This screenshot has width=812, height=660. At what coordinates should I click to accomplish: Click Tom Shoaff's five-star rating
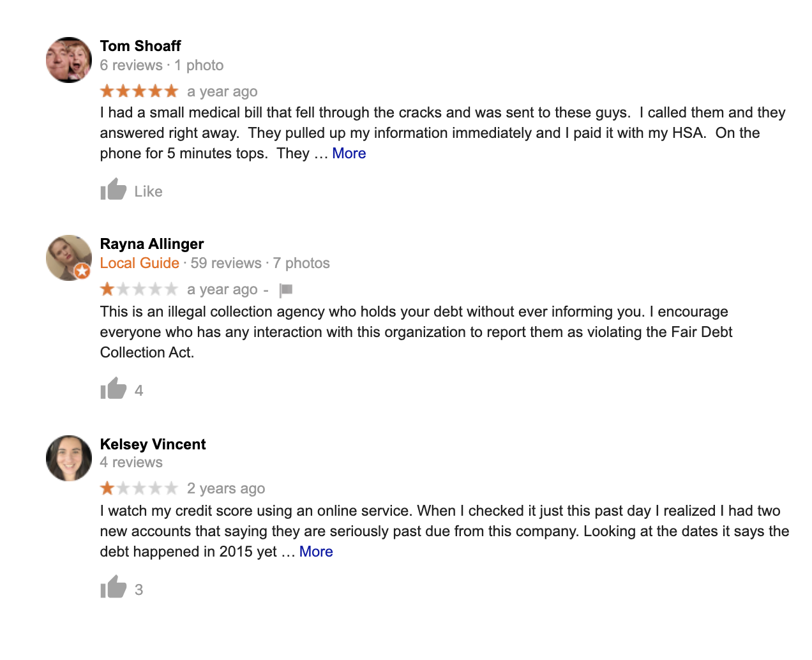click(x=139, y=91)
